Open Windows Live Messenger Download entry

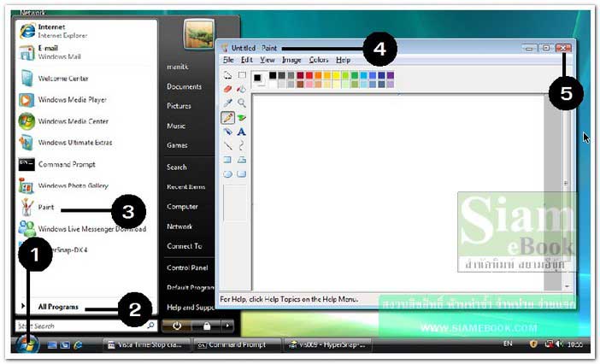(83, 229)
